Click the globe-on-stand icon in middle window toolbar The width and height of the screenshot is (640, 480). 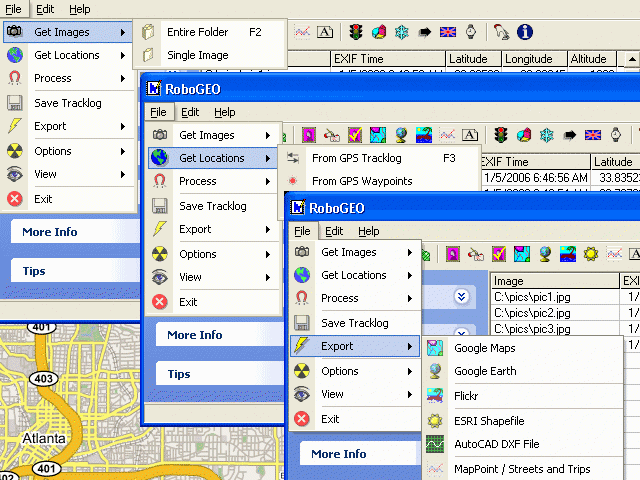click(x=401, y=135)
